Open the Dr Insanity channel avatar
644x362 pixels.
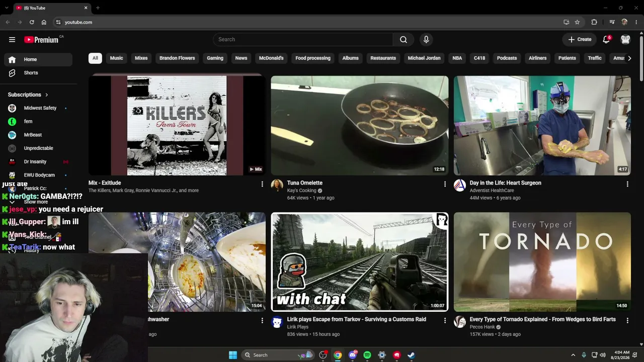click(12, 162)
